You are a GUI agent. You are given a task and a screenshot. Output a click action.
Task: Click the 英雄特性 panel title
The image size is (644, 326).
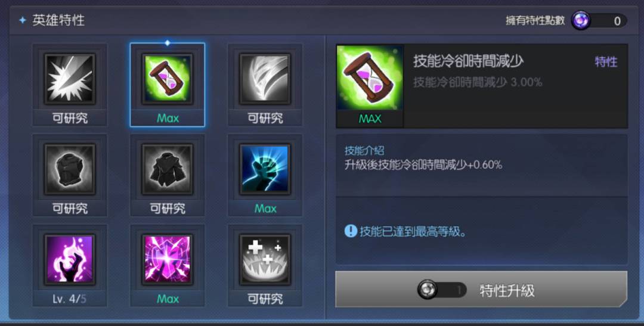(58, 20)
